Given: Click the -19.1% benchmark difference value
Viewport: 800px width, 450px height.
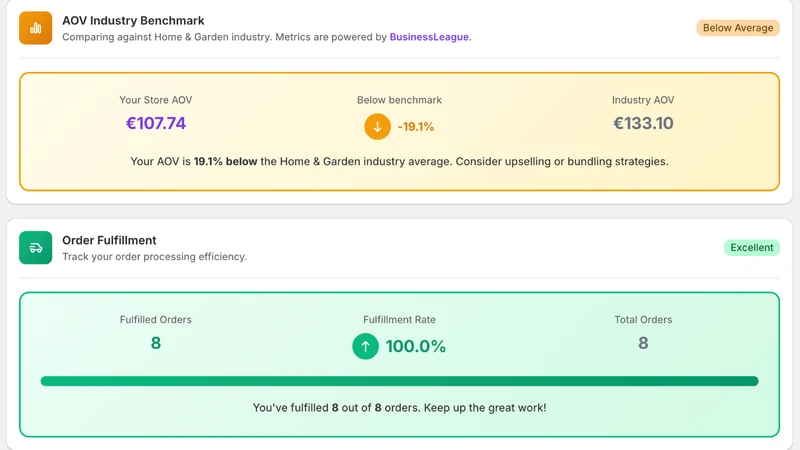Looking at the screenshot, I should coord(416,127).
